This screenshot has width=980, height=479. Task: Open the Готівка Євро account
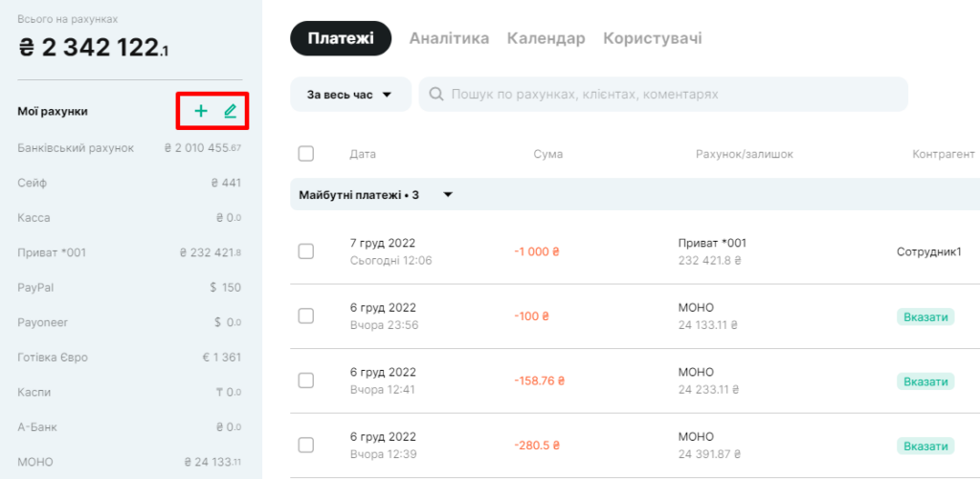click(x=130, y=358)
